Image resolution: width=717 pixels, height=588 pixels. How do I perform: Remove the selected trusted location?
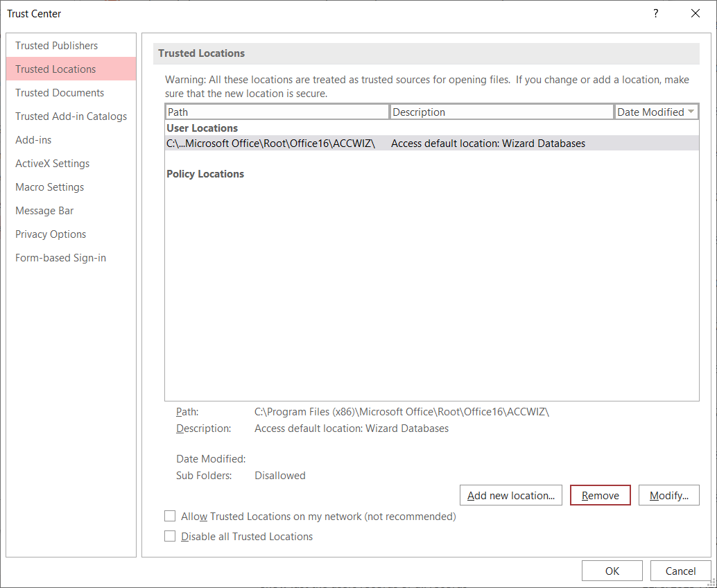point(600,495)
